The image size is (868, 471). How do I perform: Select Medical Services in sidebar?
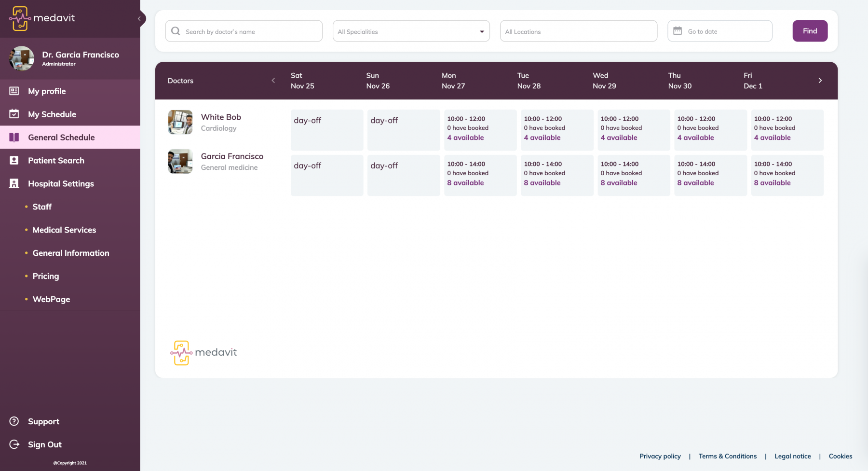coord(64,230)
